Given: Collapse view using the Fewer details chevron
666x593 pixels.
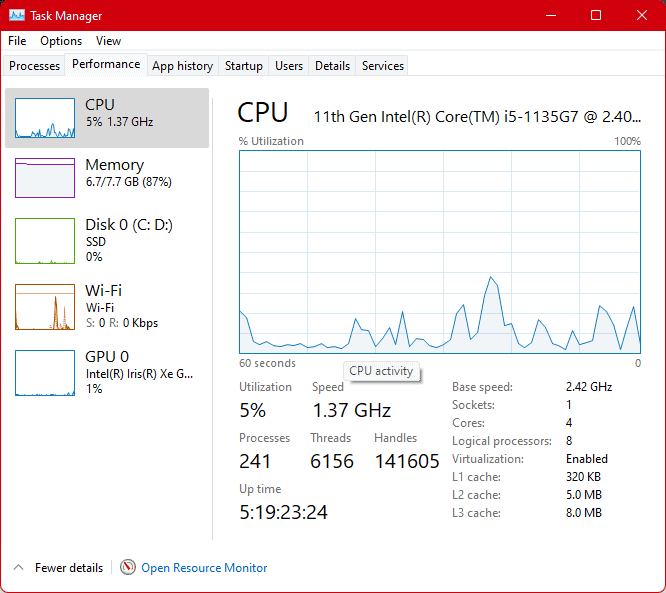Looking at the screenshot, I should [x=18, y=567].
